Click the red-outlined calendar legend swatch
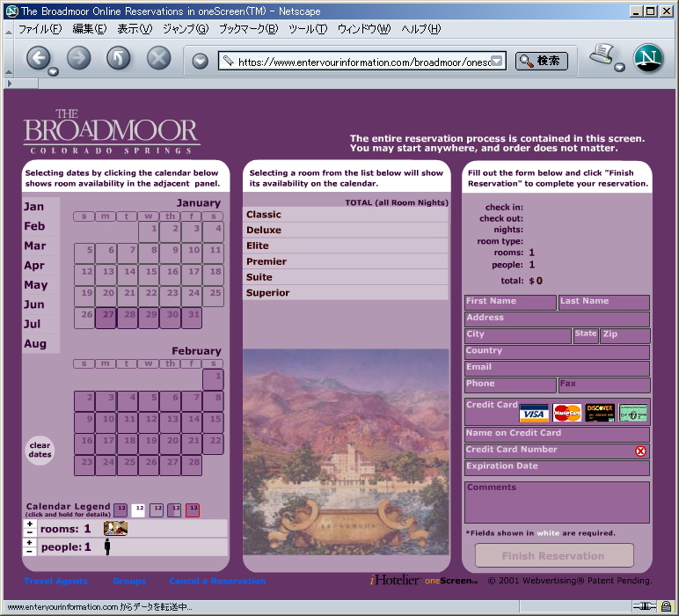679x616 pixels. [193, 510]
